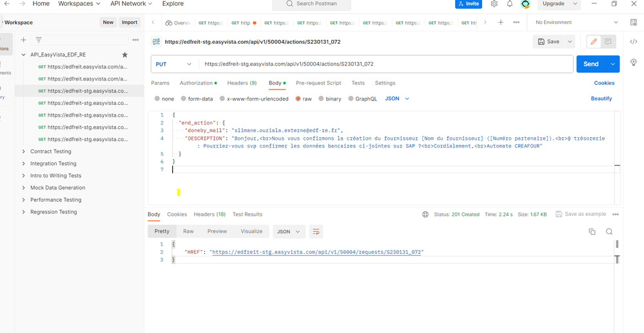Click the response pane vertical scrollbar
The height and width of the screenshot is (333, 644).
point(617,245)
